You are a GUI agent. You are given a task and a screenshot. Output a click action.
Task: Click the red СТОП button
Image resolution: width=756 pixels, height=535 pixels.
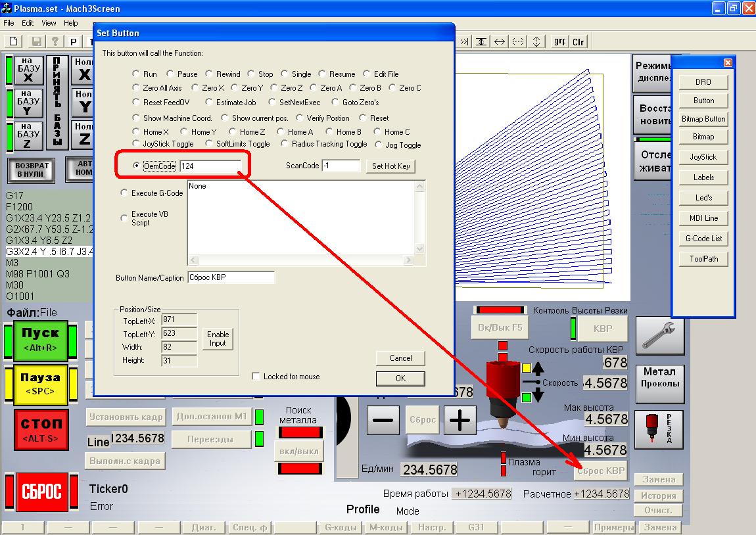(x=41, y=429)
